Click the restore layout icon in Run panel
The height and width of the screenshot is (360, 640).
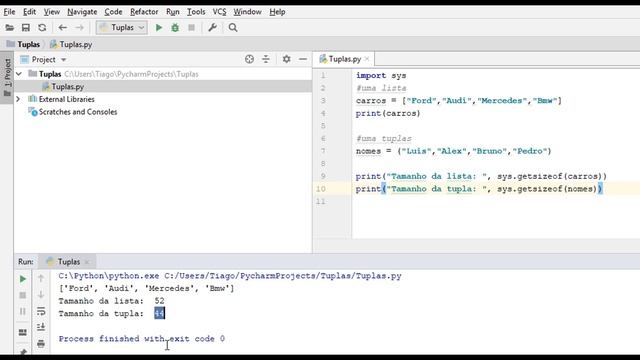23,332
